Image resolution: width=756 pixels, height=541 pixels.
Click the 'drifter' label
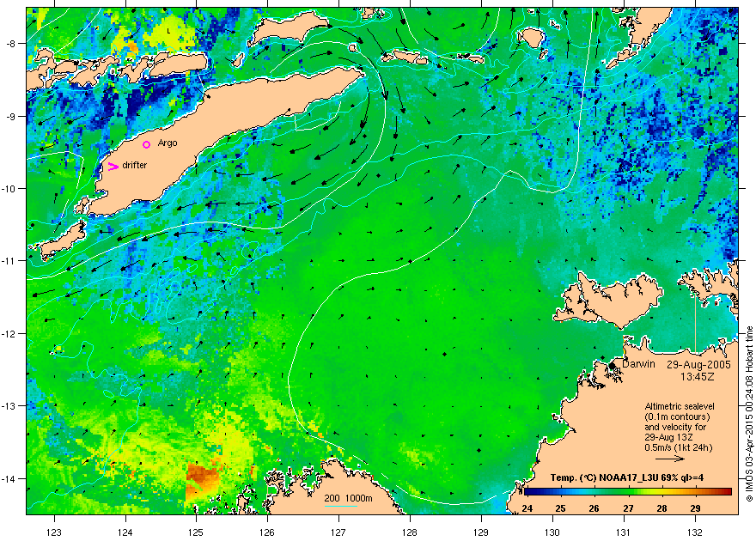[x=135, y=165]
